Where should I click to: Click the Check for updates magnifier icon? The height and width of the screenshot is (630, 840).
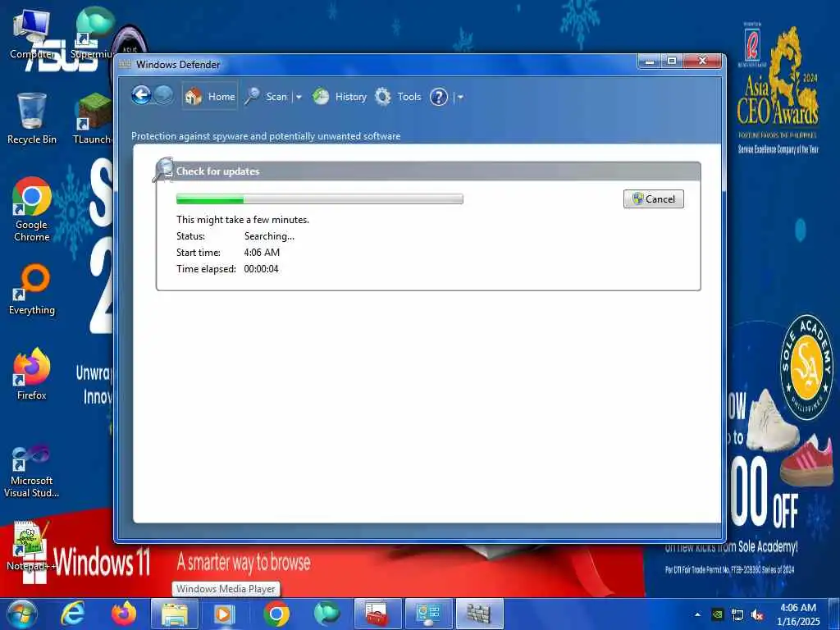(163, 170)
